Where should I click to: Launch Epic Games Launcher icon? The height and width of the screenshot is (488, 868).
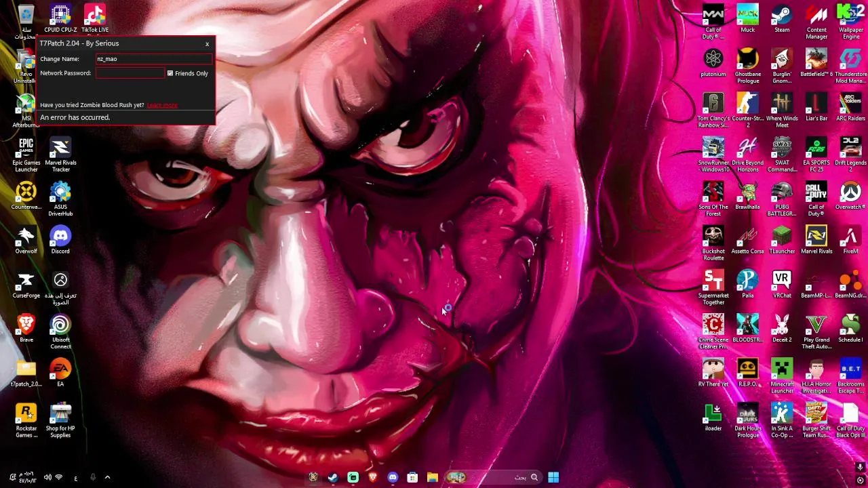pos(26,155)
